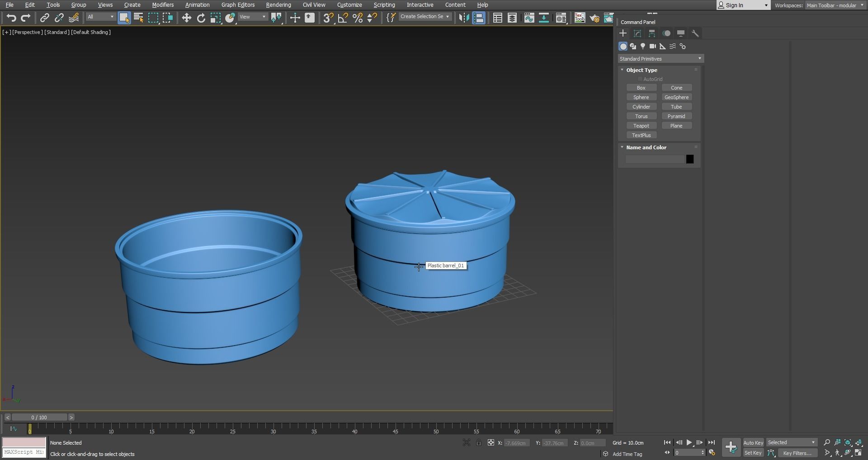
Task: Collapse the Object Type rollout
Action: click(x=642, y=70)
